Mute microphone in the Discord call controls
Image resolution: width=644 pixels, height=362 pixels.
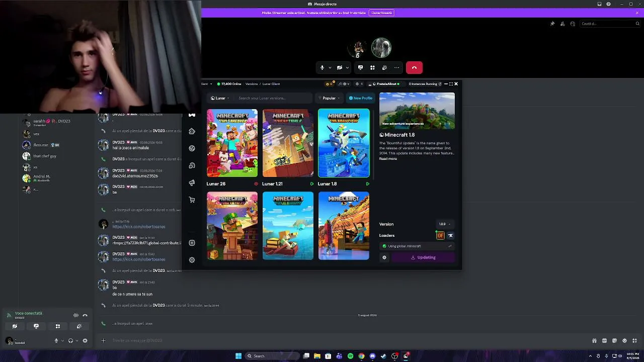[323, 68]
